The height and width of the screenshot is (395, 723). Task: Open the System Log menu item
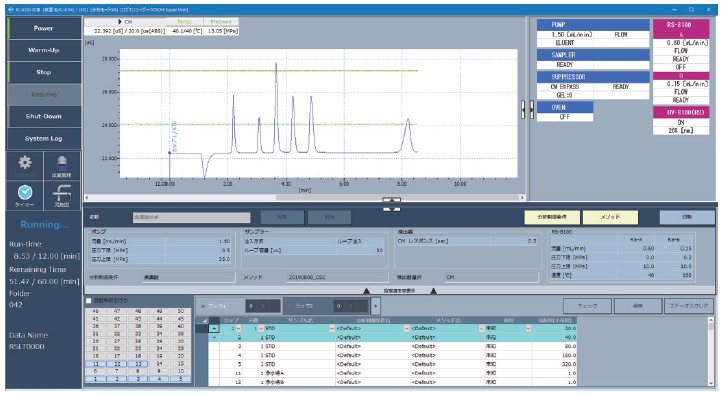pos(44,138)
